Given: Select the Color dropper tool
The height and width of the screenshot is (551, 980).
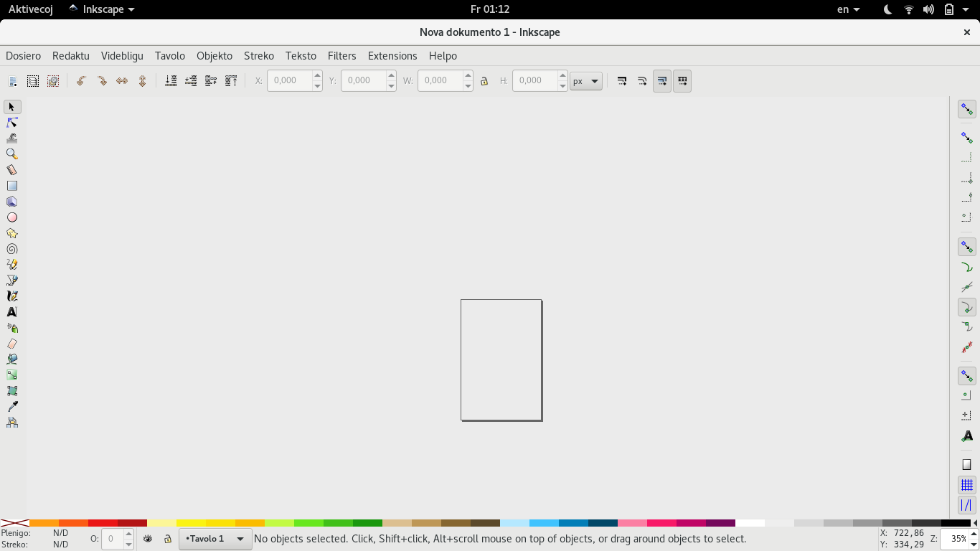Looking at the screenshot, I should (x=11, y=407).
